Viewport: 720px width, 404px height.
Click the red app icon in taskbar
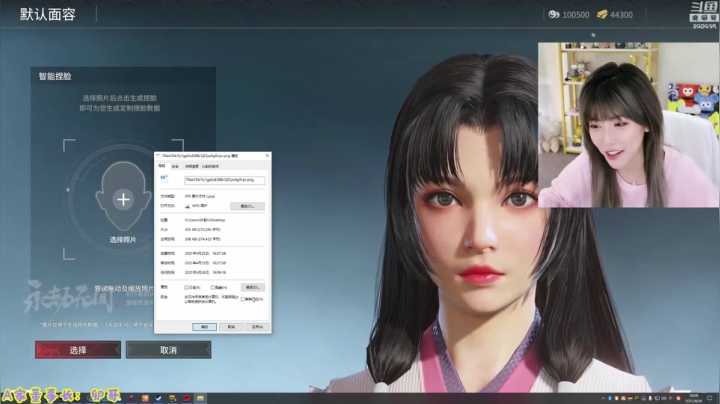click(186, 398)
